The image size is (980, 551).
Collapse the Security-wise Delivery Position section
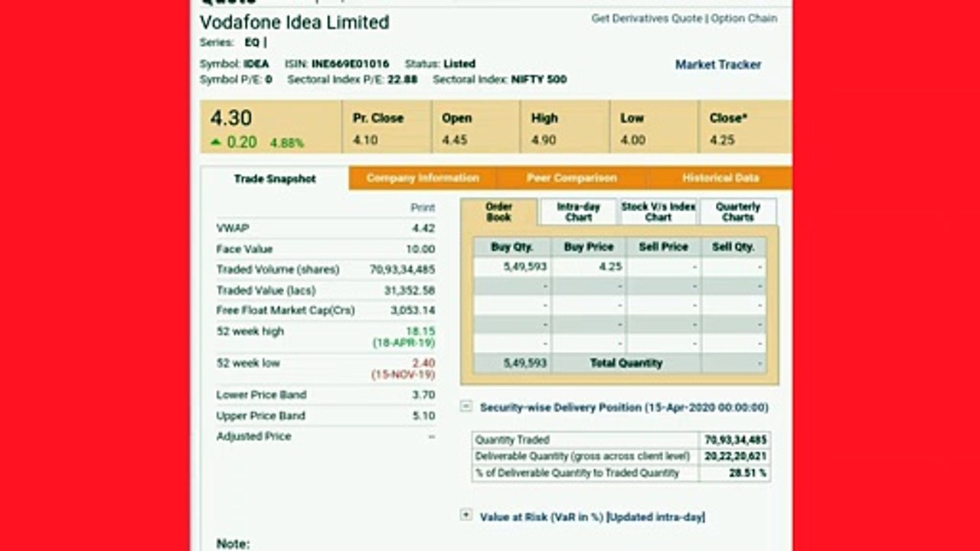coord(466,406)
